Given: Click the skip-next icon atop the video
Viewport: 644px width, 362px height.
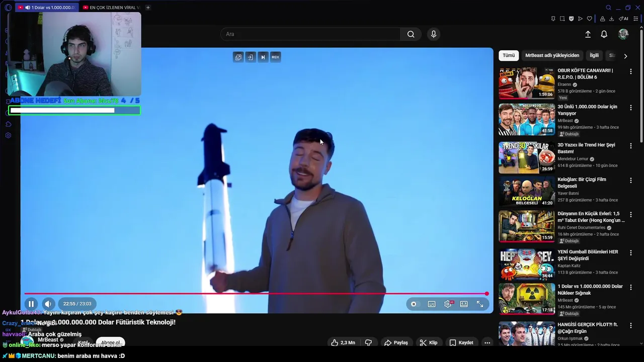Looking at the screenshot, I should click(263, 57).
